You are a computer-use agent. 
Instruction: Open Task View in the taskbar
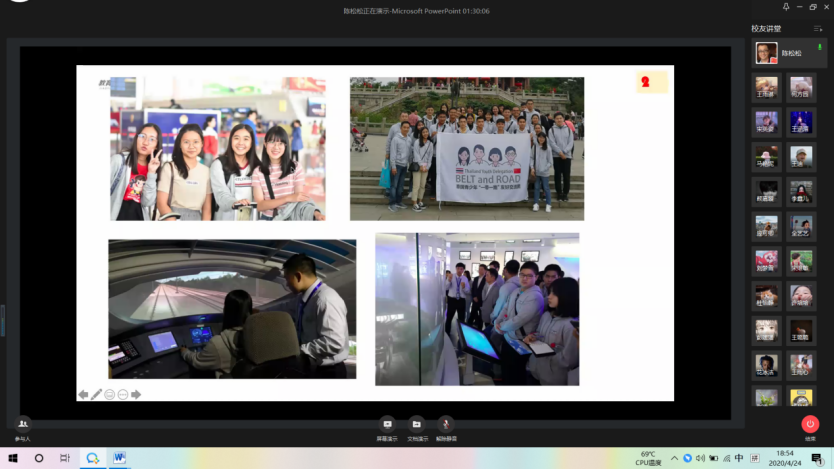click(x=65, y=458)
